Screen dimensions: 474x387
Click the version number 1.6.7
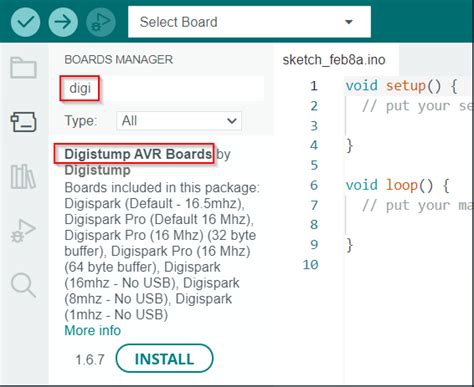tap(90, 360)
